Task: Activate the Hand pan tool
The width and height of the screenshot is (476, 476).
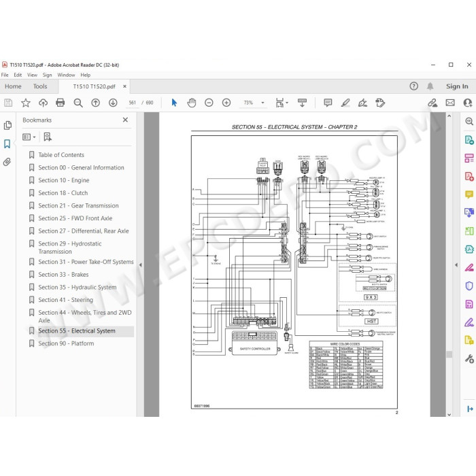Action: click(192, 103)
